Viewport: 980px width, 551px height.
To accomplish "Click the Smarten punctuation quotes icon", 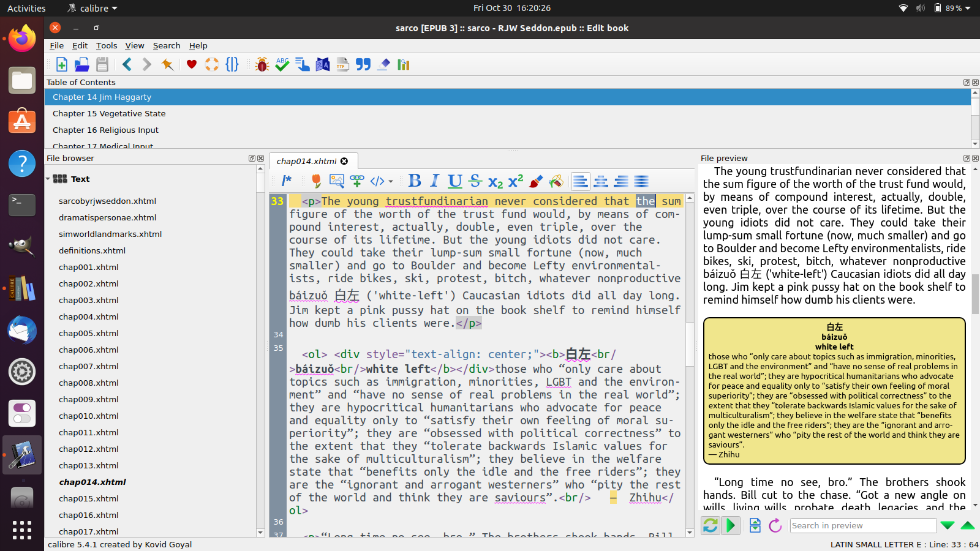I will click(363, 64).
